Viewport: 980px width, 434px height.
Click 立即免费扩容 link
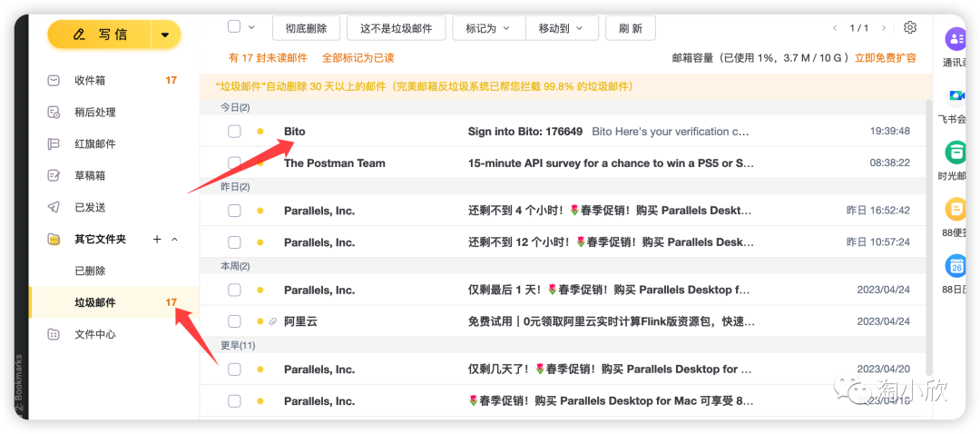coord(886,58)
